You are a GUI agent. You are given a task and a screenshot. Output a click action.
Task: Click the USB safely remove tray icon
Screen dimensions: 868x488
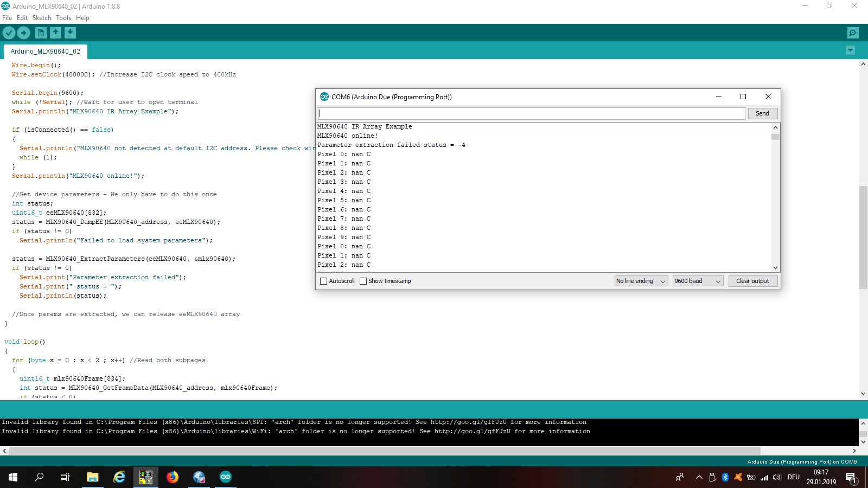[x=712, y=477]
